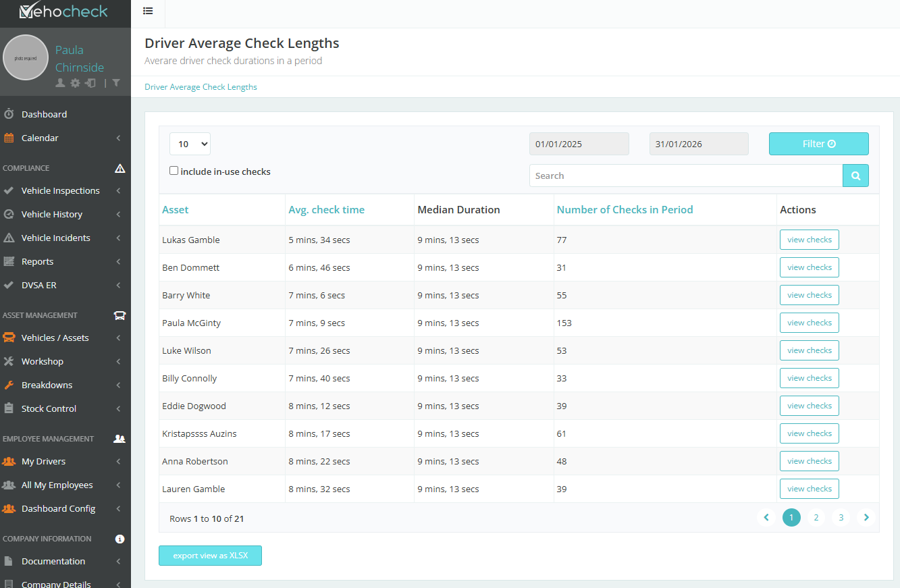Go to page 3 of results
The height and width of the screenshot is (588, 900).
(x=841, y=518)
